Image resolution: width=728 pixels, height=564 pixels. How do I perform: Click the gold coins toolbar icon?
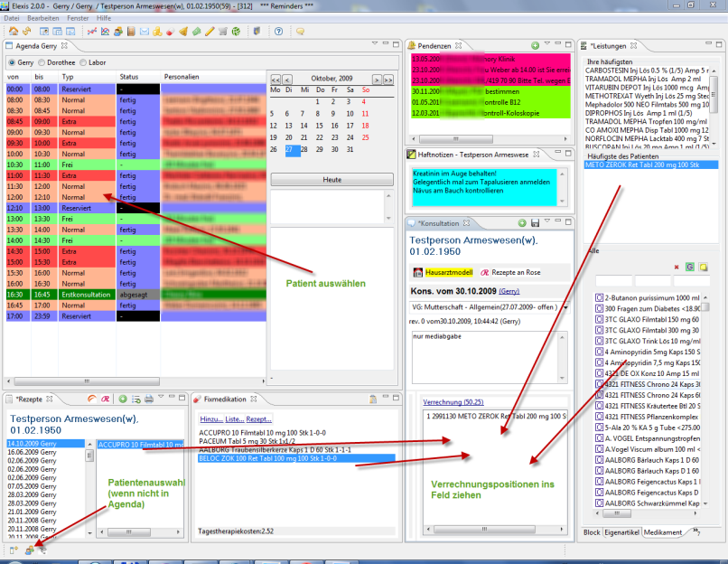tap(157, 31)
